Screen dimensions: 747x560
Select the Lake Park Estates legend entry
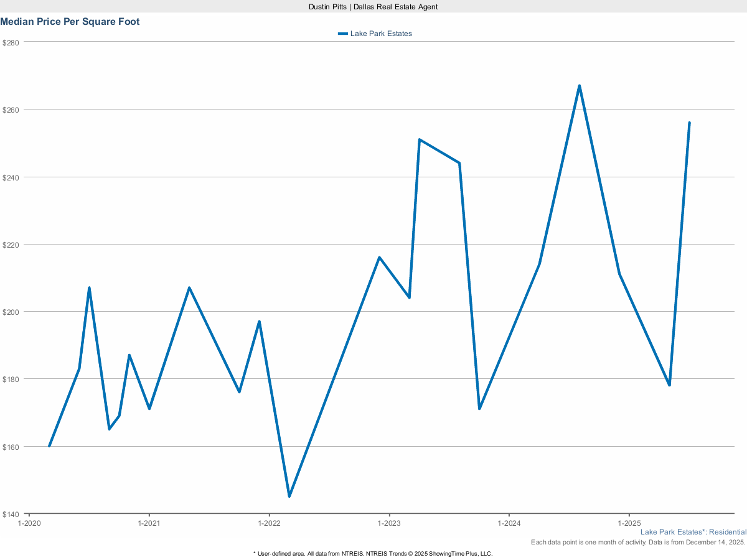381,34
